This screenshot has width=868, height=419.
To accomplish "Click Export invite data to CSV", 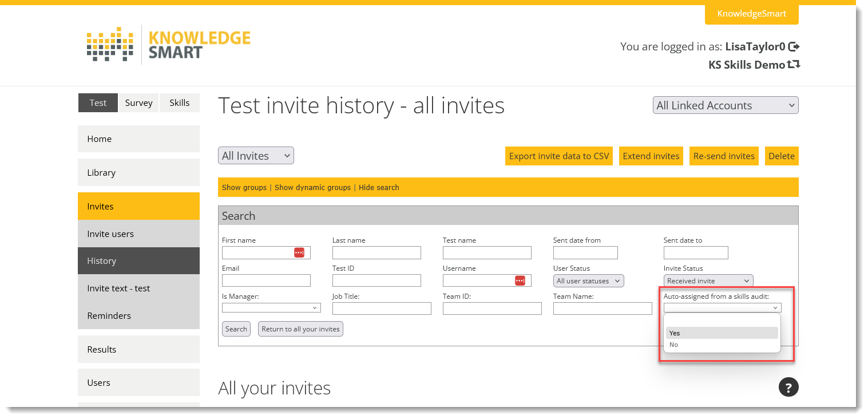I will [559, 156].
